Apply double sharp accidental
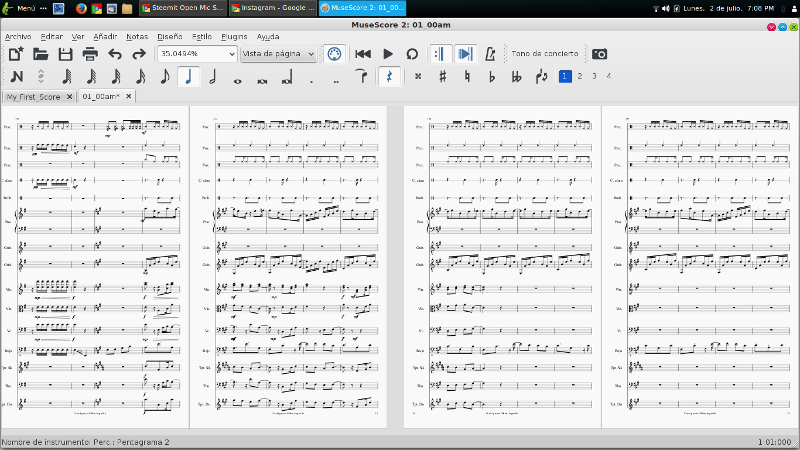Viewport: 800px width, 450px height. (x=418, y=77)
